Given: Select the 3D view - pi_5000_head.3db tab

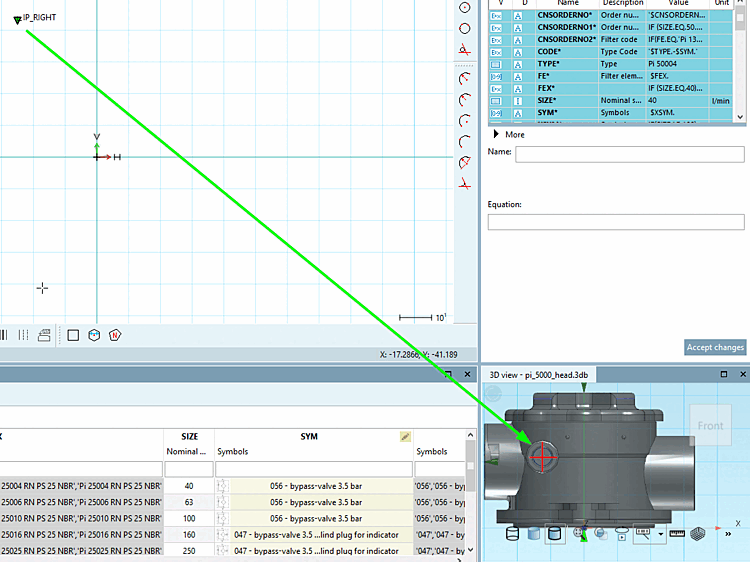Looking at the screenshot, I should pos(539,375).
